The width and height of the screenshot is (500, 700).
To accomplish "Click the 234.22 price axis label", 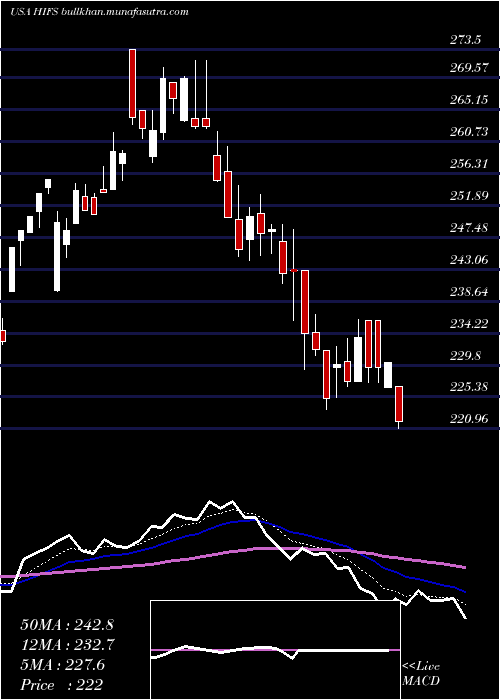I will pyautogui.click(x=469, y=324).
